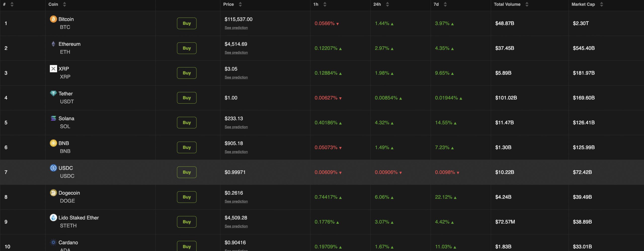Viewport: 644px width, 251px height.
Task: Toggle sorting on the Price column
Action: [240, 4]
